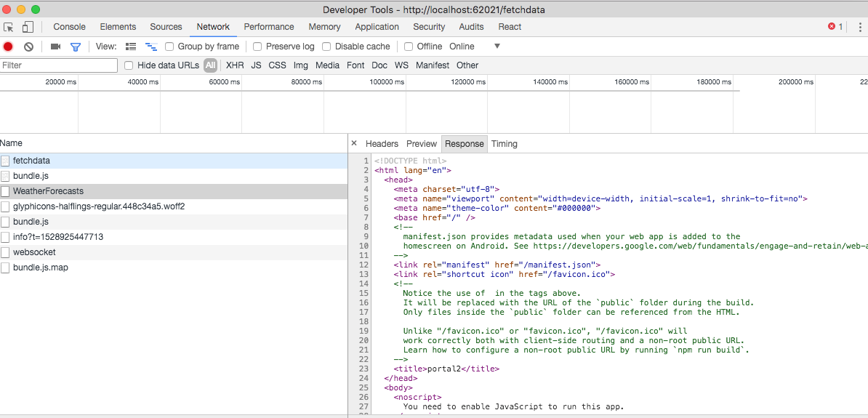Image resolution: width=868 pixels, height=418 pixels.
Task: Select the fetchdata request
Action: pyautogui.click(x=173, y=161)
